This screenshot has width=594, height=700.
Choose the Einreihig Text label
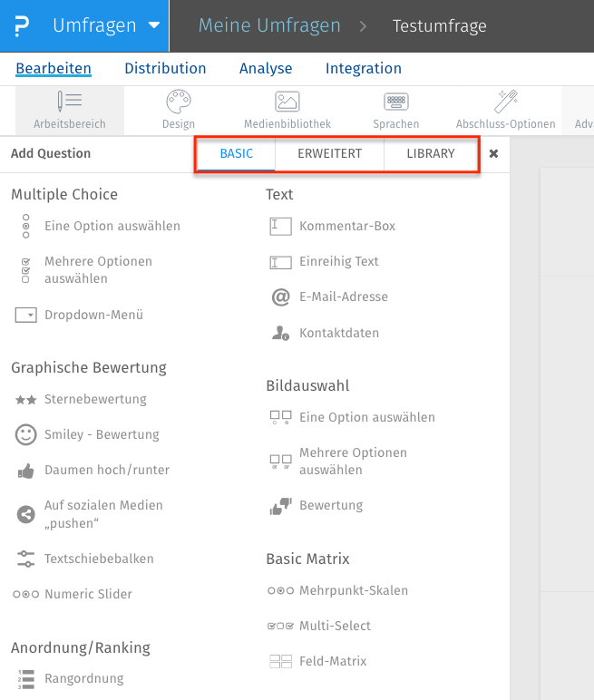pyautogui.click(x=339, y=261)
